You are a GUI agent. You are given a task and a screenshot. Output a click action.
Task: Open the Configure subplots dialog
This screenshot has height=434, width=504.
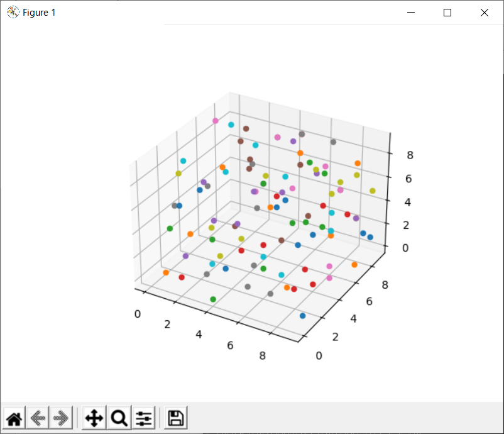click(144, 418)
